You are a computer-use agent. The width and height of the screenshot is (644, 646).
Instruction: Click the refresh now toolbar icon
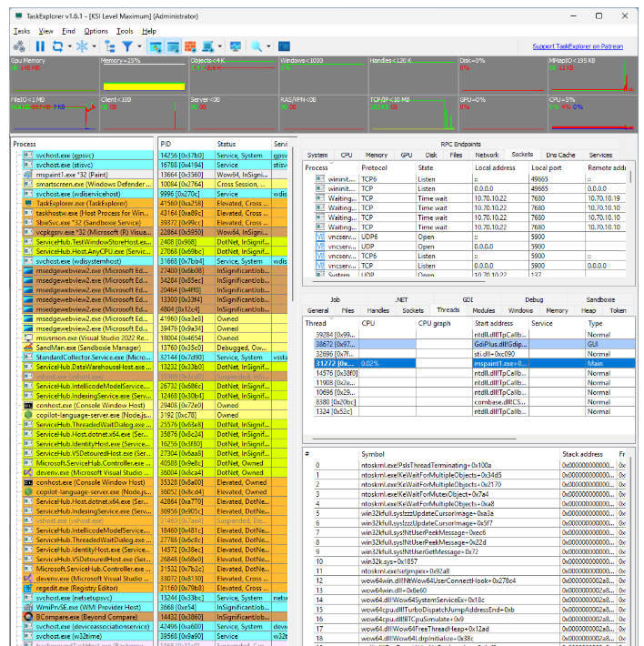pos(57,46)
